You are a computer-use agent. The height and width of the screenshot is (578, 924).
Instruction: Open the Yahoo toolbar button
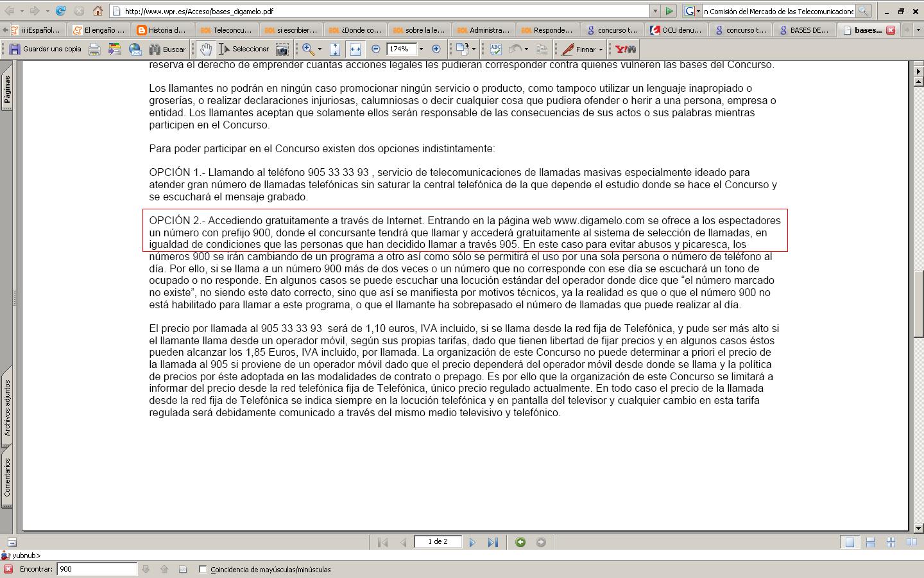pyautogui.click(x=626, y=49)
